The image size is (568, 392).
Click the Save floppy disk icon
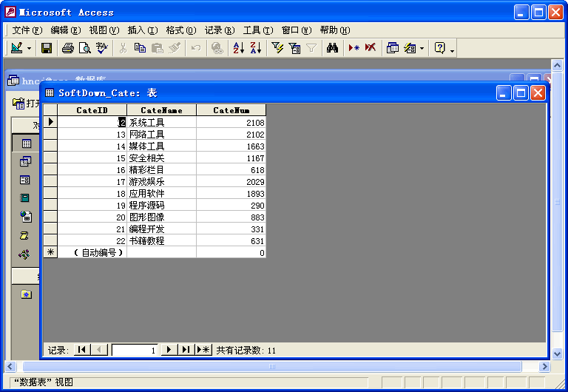(47, 48)
